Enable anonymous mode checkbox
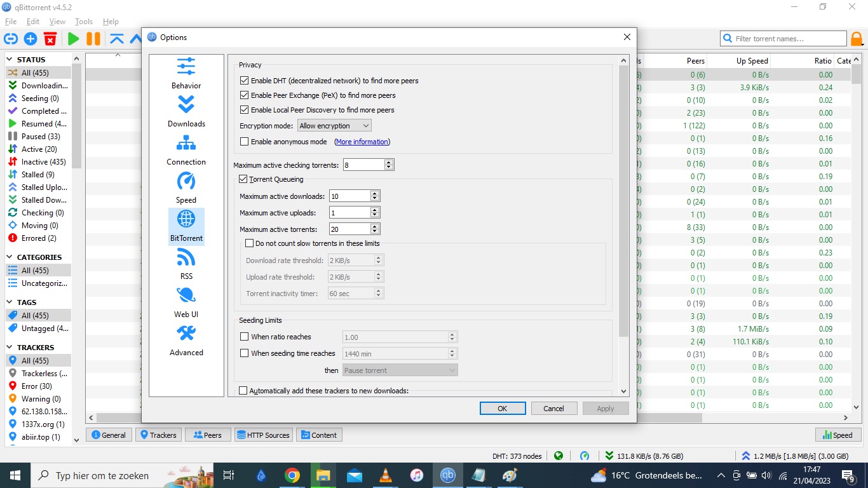 (245, 142)
